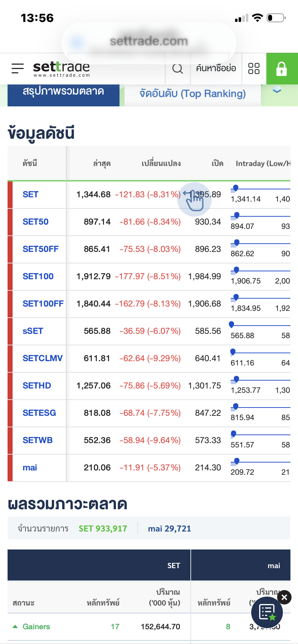Image resolution: width=298 pixels, height=644 pixels.
Task: Open the mai index link
Action: [x=30, y=468]
